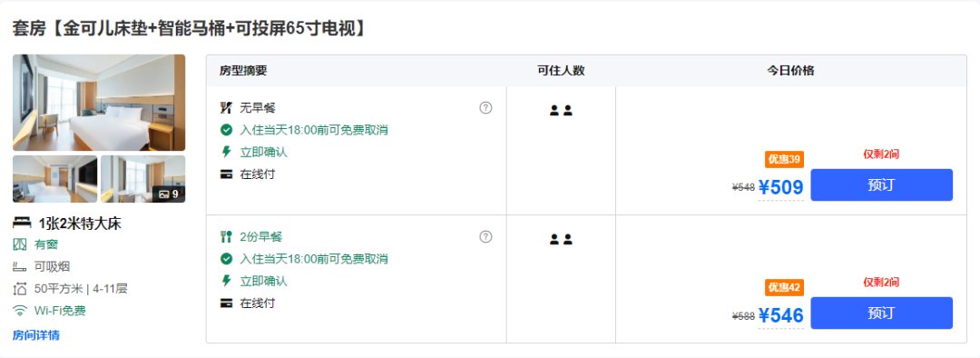Screen dimensions: 980x358
Task: Click the room area icon by 50平方米
Action: (x=20, y=289)
